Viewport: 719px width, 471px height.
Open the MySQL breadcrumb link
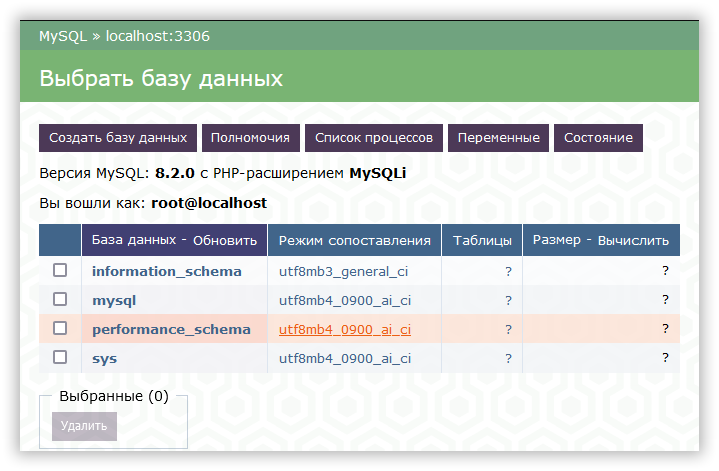63,36
